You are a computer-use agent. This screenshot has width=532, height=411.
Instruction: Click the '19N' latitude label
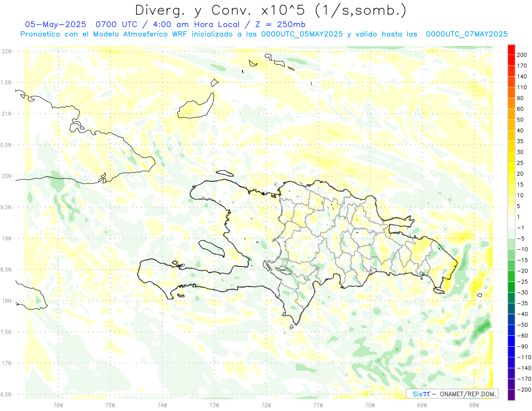point(7,239)
